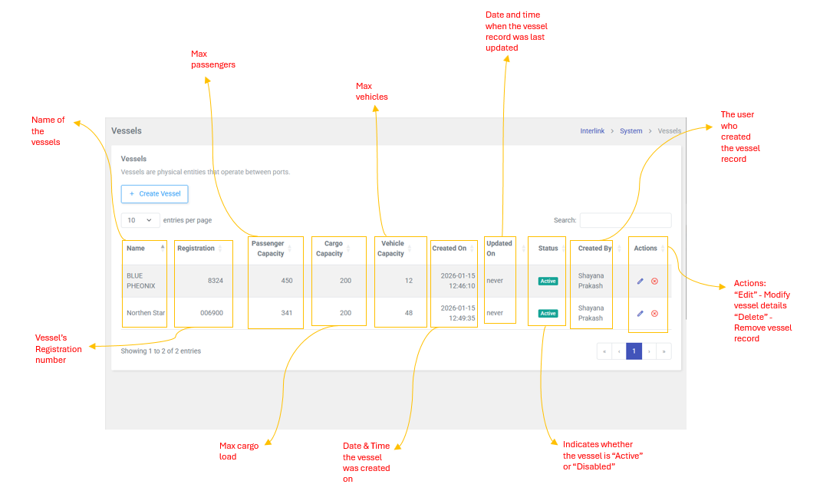Go to System breadcrumb link

pos(631,131)
